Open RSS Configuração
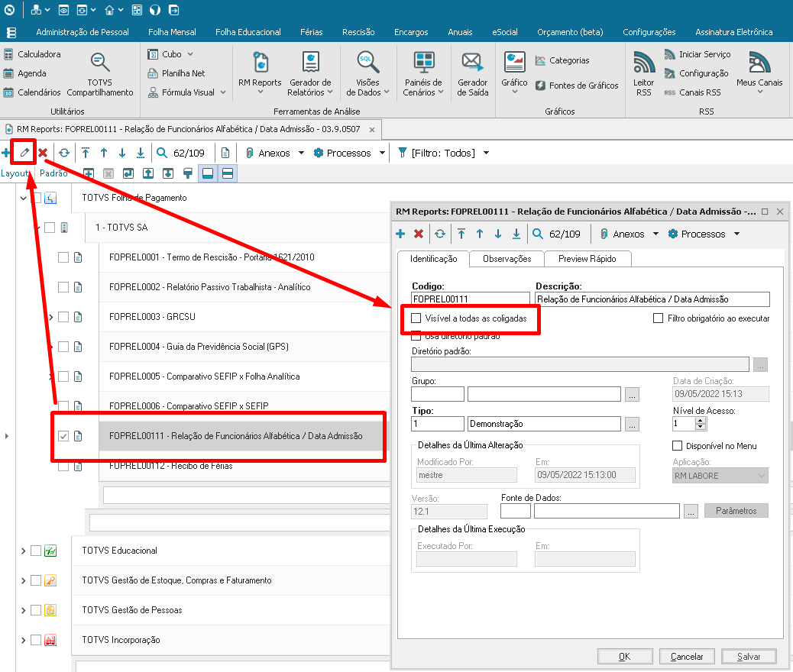 (x=697, y=73)
